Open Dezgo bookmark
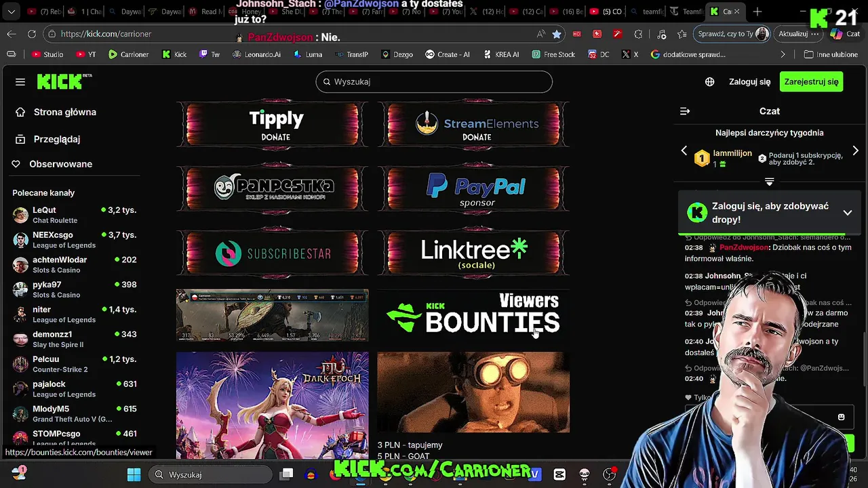This screenshot has height=488, width=868. click(x=397, y=54)
